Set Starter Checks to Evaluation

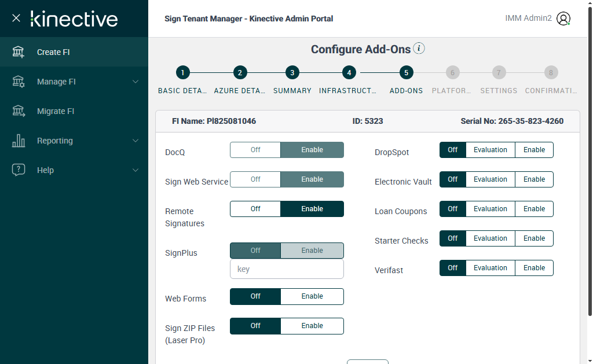[x=490, y=238]
